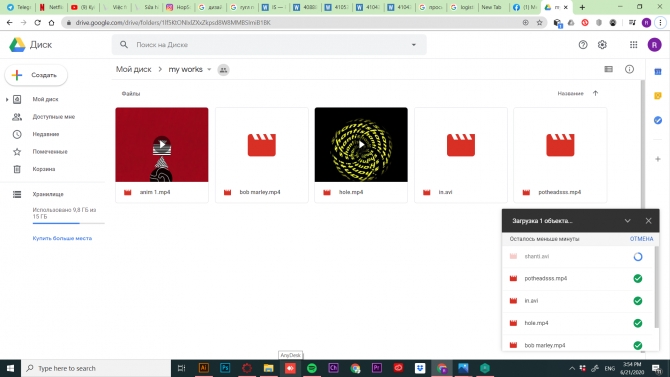Close the upload progress panel
Image resolution: width=670 pixels, height=377 pixels.
pos(648,221)
